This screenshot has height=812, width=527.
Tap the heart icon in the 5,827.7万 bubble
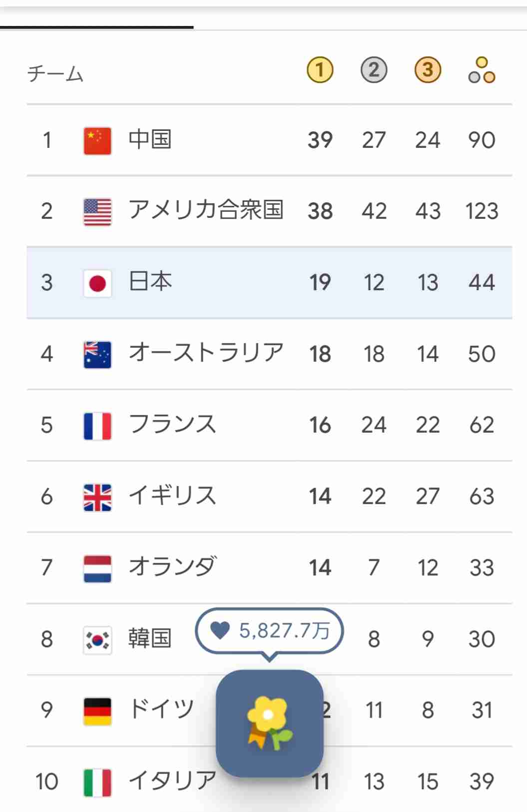tap(220, 630)
